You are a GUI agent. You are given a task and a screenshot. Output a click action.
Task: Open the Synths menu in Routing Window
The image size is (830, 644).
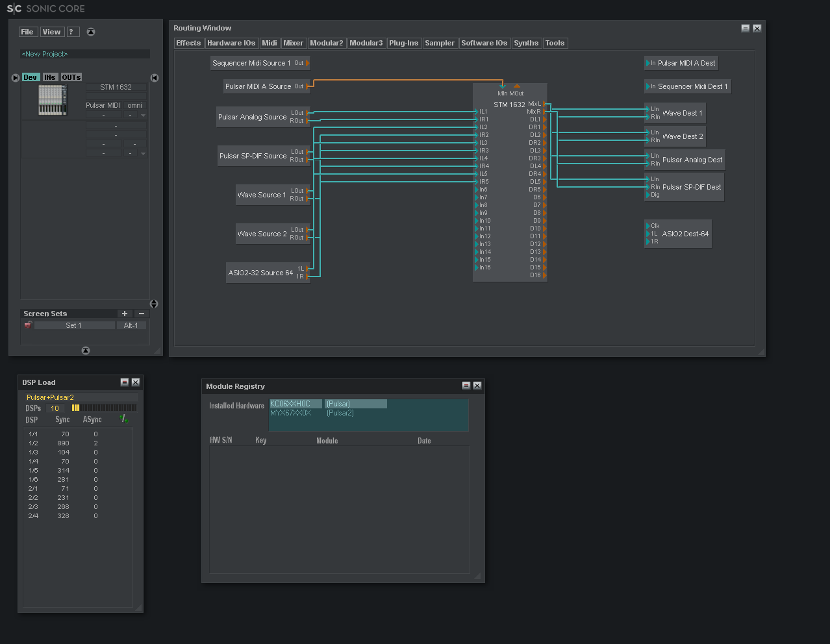click(x=526, y=43)
